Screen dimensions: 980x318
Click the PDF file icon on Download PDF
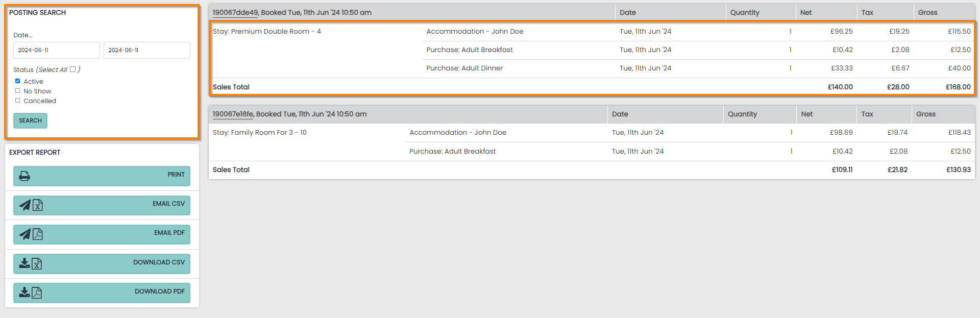tap(37, 292)
